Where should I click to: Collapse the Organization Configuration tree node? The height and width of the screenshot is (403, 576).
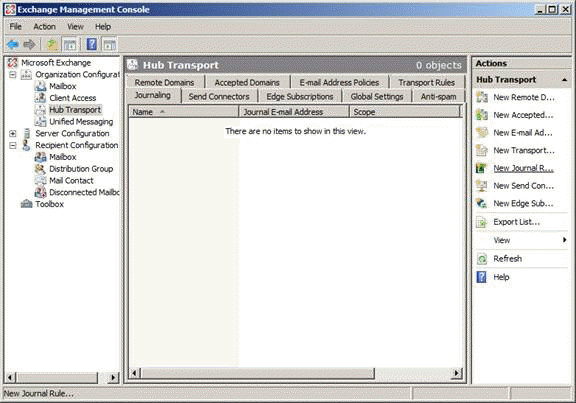point(13,75)
